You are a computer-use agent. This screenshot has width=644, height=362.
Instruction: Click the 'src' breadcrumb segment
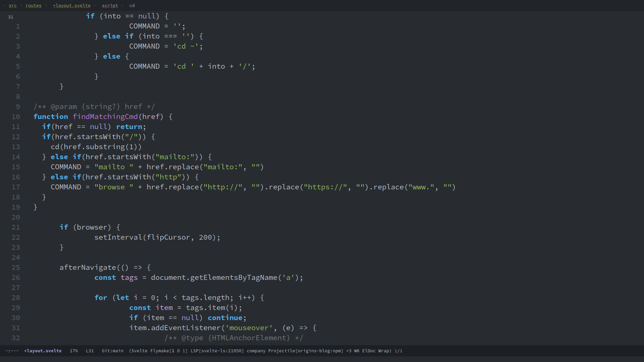click(12, 5)
